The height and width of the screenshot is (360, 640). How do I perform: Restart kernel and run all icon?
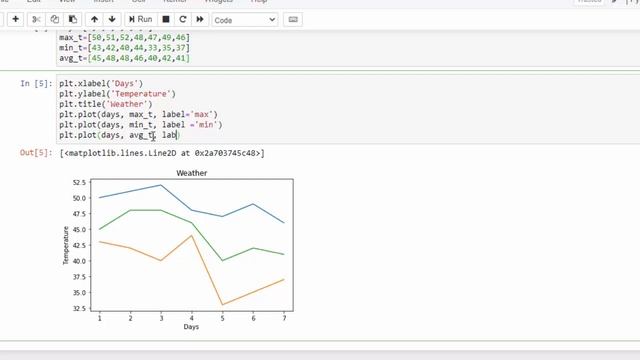tap(200, 19)
